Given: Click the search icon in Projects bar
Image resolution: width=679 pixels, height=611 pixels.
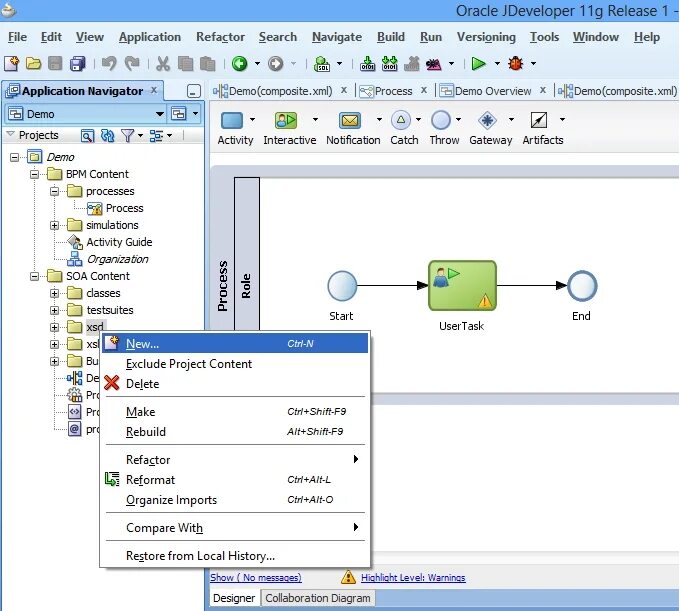Looking at the screenshot, I should tap(87, 136).
